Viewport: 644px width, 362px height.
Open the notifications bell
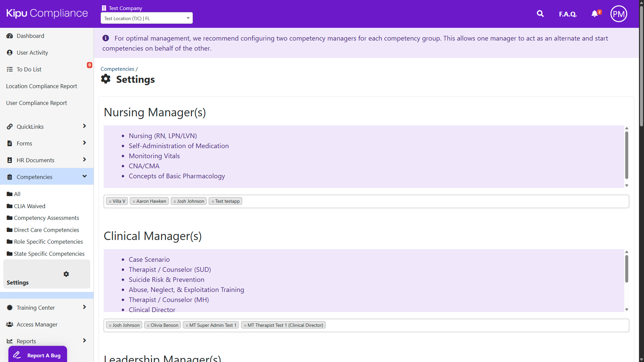(x=594, y=14)
